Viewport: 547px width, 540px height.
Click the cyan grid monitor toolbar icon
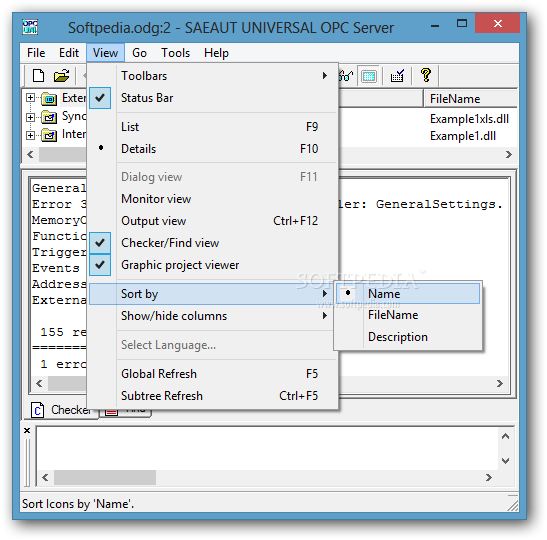click(x=369, y=76)
